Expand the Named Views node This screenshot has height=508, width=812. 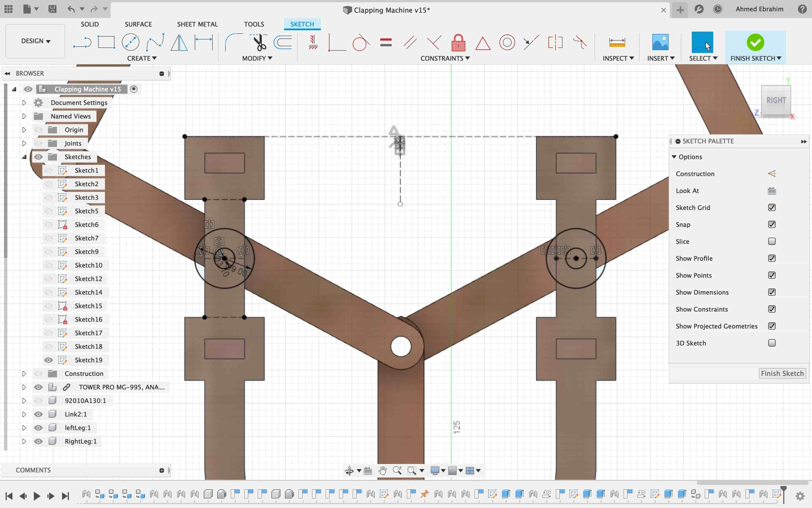pyautogui.click(x=24, y=116)
